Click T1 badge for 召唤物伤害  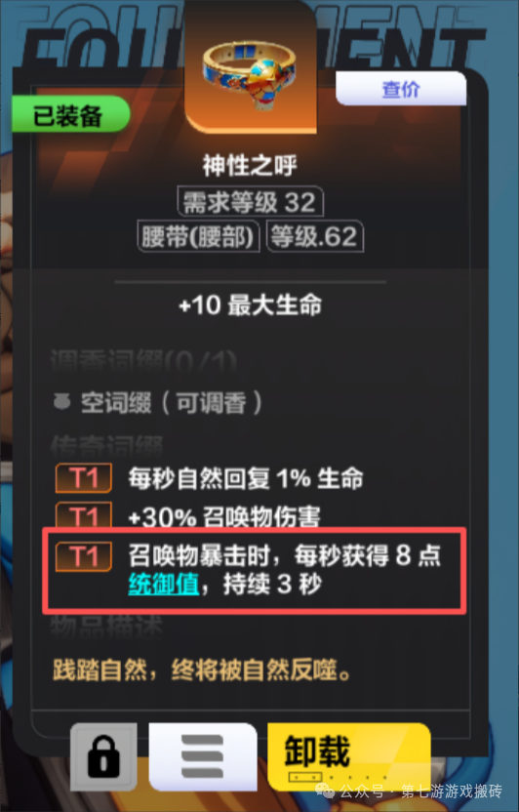click(84, 514)
